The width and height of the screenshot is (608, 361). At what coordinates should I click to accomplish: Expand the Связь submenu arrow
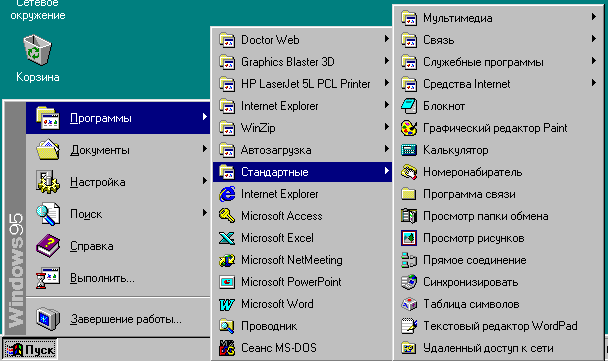[x=594, y=38]
